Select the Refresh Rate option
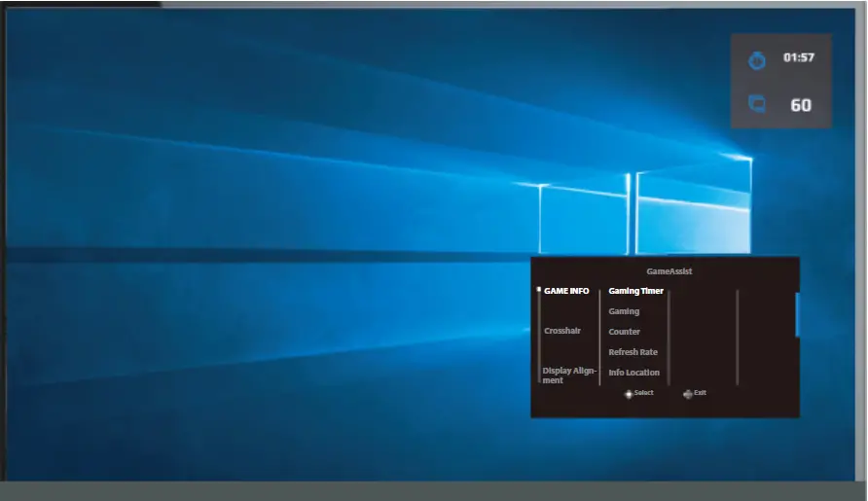 (x=633, y=352)
